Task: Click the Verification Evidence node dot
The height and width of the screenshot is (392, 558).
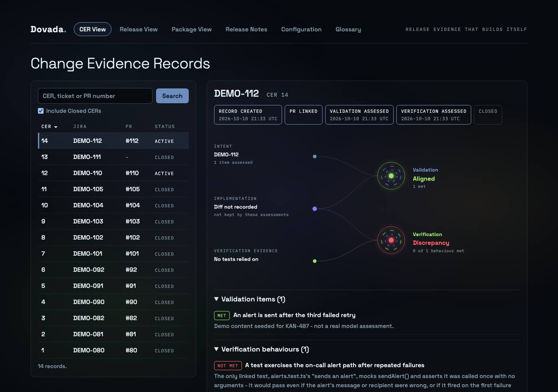Action: point(315,261)
